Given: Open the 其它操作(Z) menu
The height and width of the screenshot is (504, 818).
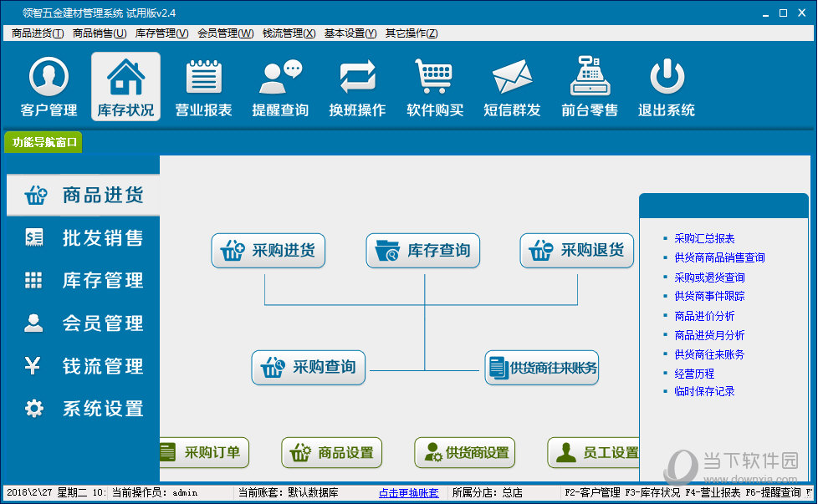Looking at the screenshot, I should point(412,33).
